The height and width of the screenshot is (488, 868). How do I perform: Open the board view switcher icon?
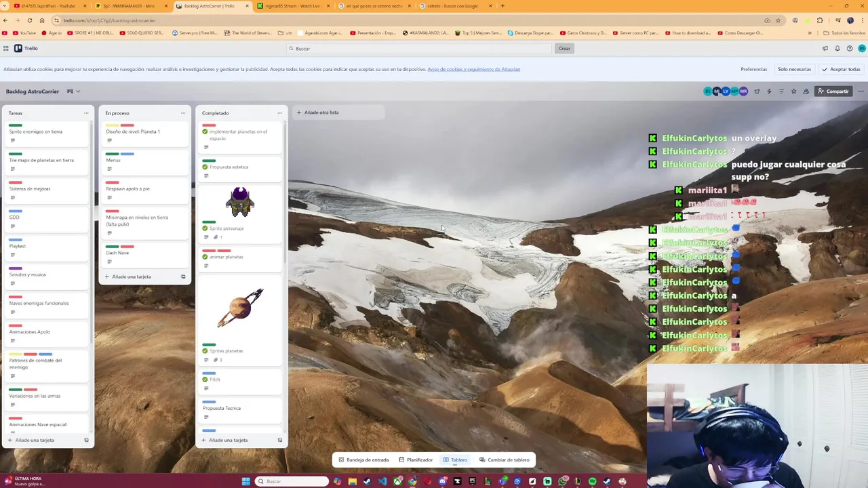[68, 91]
